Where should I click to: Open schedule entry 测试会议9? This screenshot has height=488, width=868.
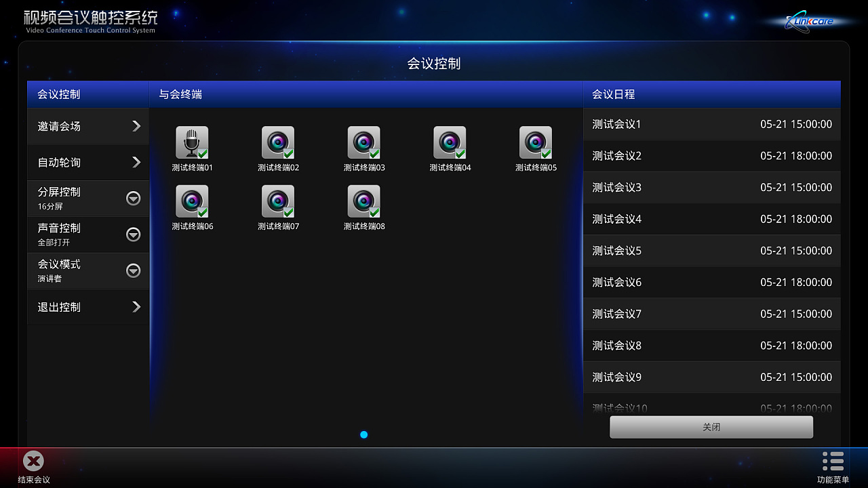712,377
